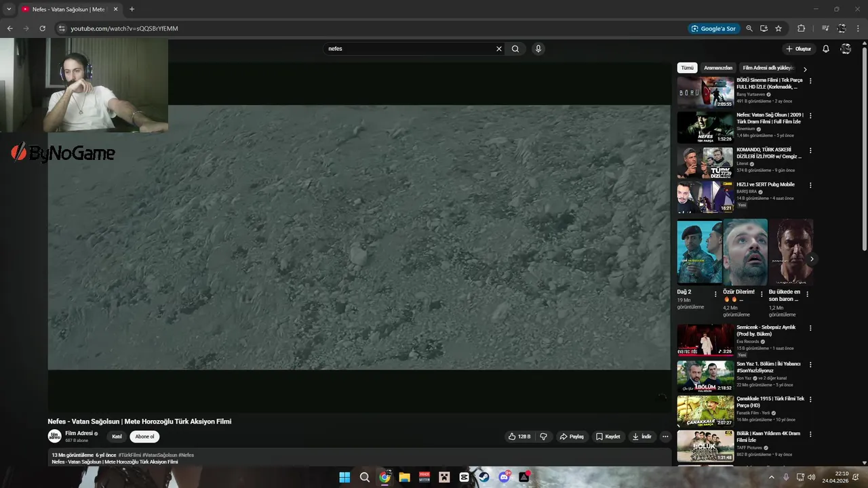
Task: Click the #TürkFilmi hashtag
Action: coord(130,455)
